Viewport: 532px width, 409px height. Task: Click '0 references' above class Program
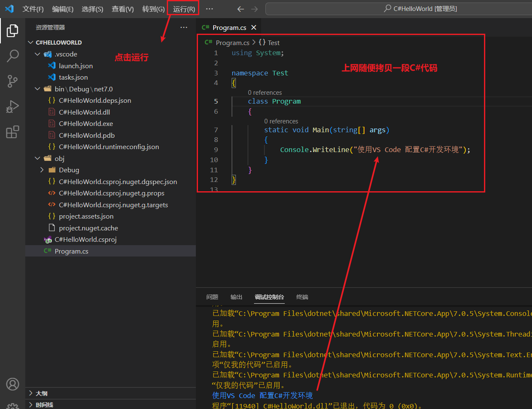[265, 93]
